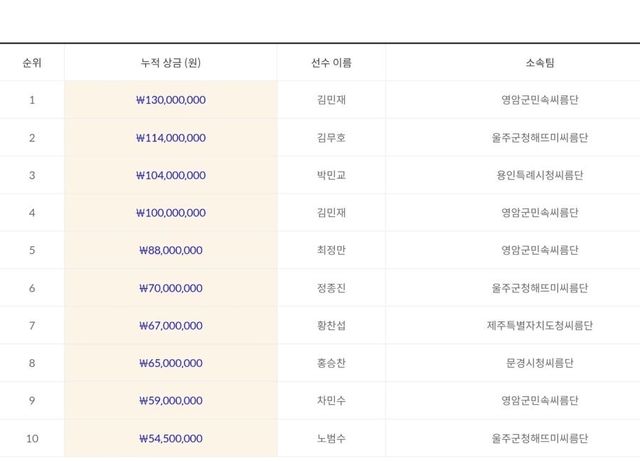
Task: Click player name 정종진
Action: (332, 288)
